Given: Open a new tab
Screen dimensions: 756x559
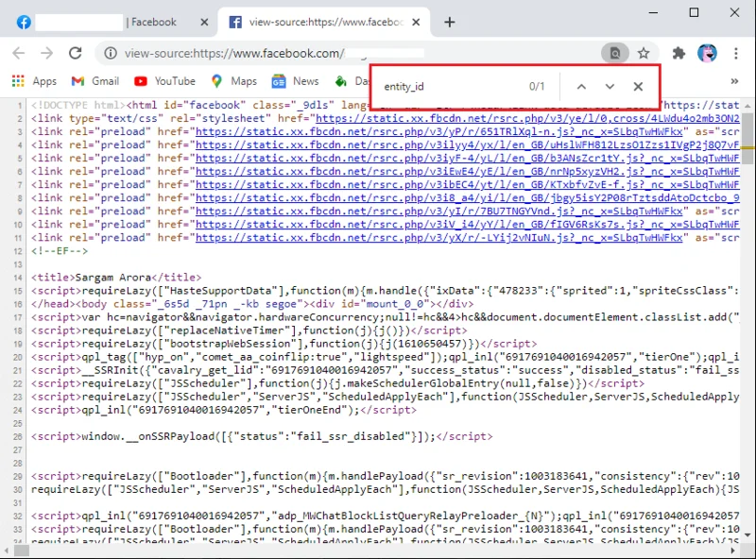Looking at the screenshot, I should click(x=450, y=22).
